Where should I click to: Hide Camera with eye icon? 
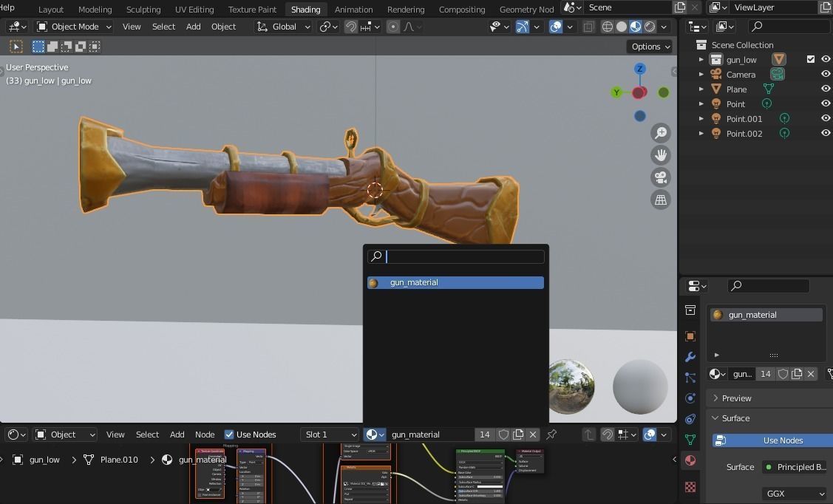tap(826, 74)
